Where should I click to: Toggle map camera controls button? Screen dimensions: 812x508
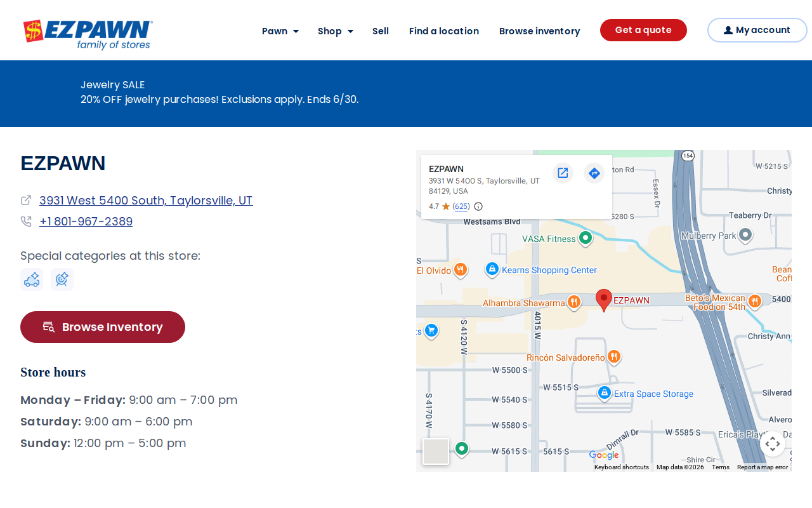(x=772, y=443)
